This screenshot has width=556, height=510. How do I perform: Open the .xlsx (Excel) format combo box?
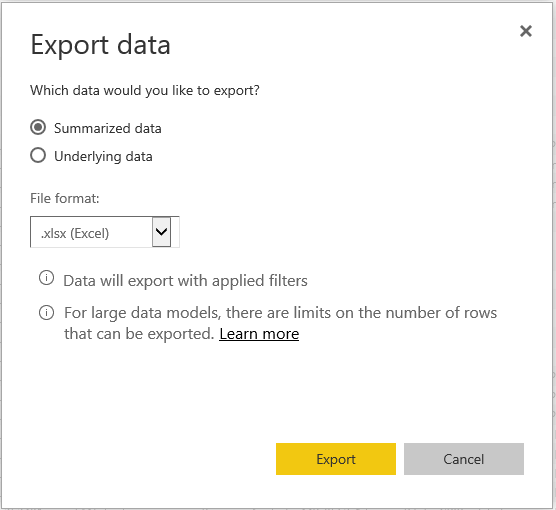tap(105, 232)
